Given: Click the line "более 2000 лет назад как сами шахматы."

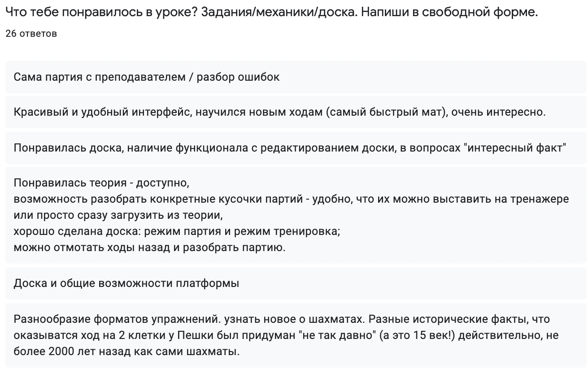Looking at the screenshot, I should pos(126,352).
